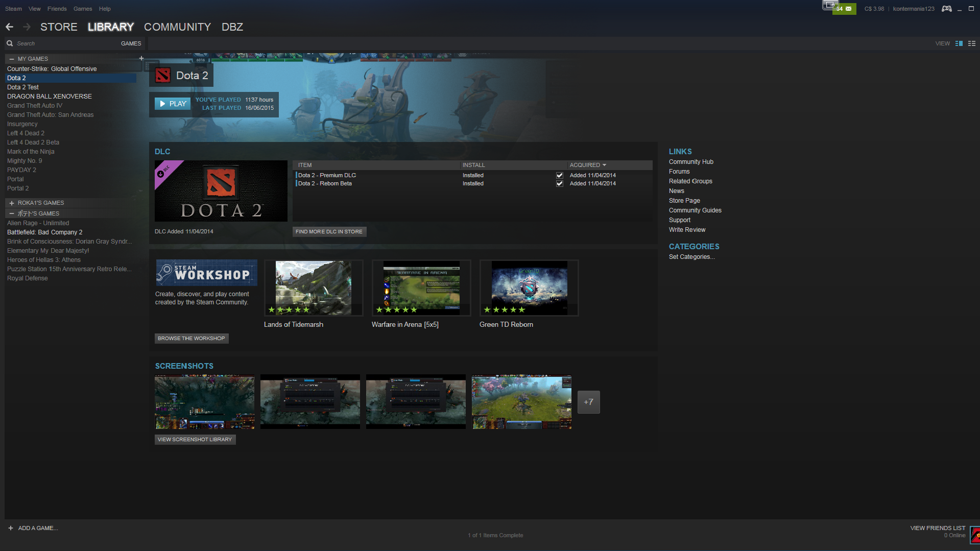Uncheck Dota 2 - Premium DLC install
This screenshot has height=551, width=980.
click(x=560, y=175)
